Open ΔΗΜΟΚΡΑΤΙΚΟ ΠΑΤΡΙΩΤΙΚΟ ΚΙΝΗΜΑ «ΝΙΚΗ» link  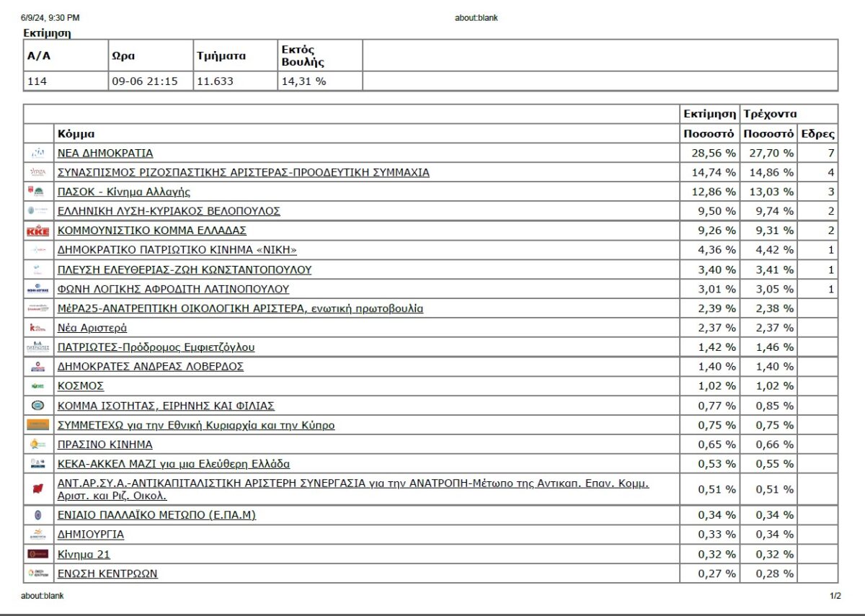pyautogui.click(x=177, y=251)
